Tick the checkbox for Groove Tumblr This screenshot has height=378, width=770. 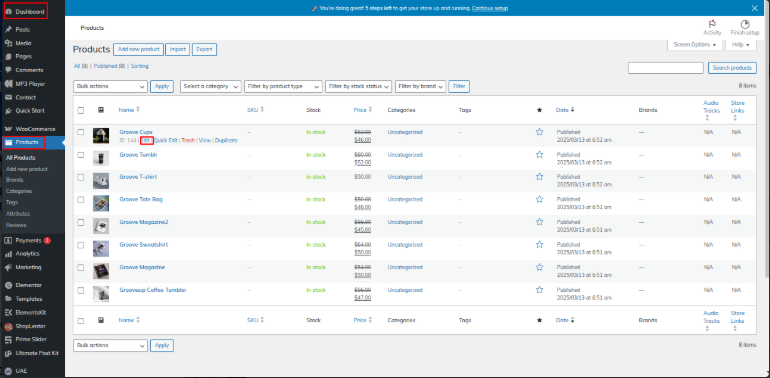click(x=81, y=155)
